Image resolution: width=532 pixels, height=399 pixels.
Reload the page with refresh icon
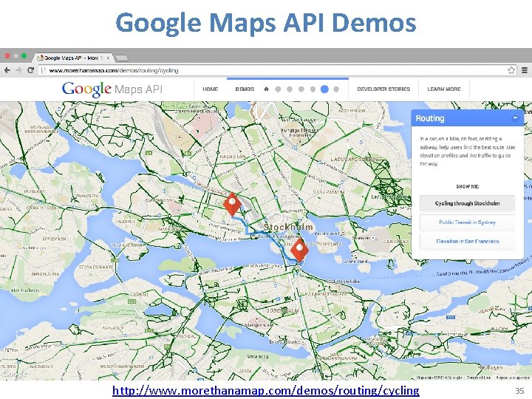click(30, 70)
